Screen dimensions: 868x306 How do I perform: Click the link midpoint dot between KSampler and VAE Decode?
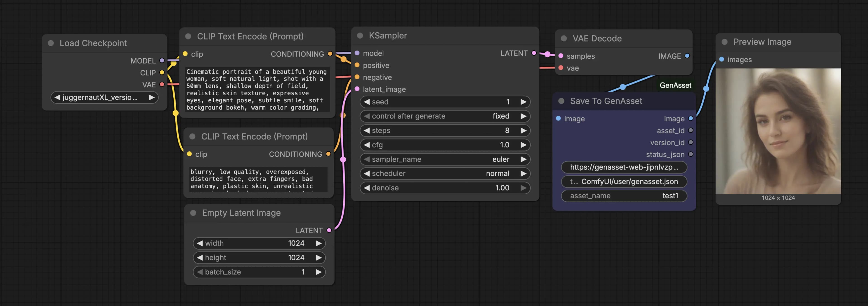(x=547, y=54)
